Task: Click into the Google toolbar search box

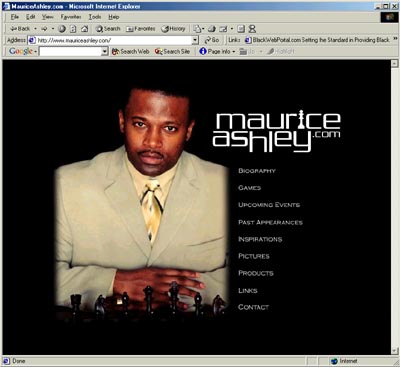Action: tap(70, 51)
